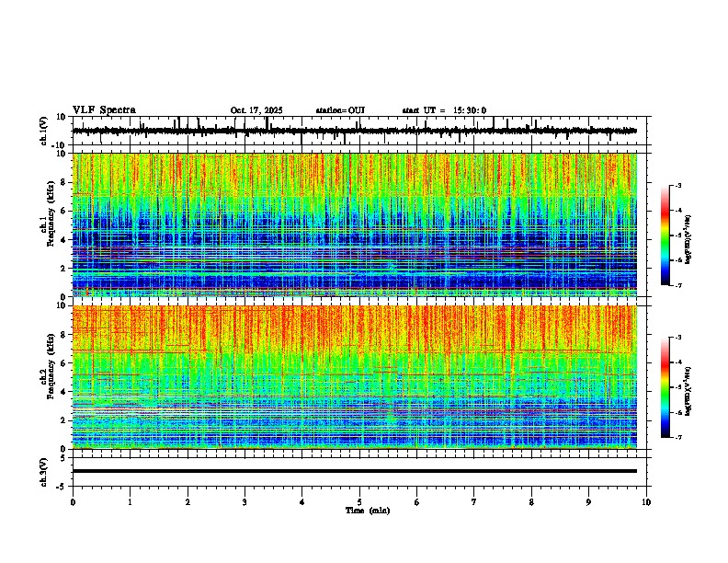Screen dimensions: 728x563
Task: Click the "2" kHz tick on ch.1 spectrogram axis
Action: point(64,269)
